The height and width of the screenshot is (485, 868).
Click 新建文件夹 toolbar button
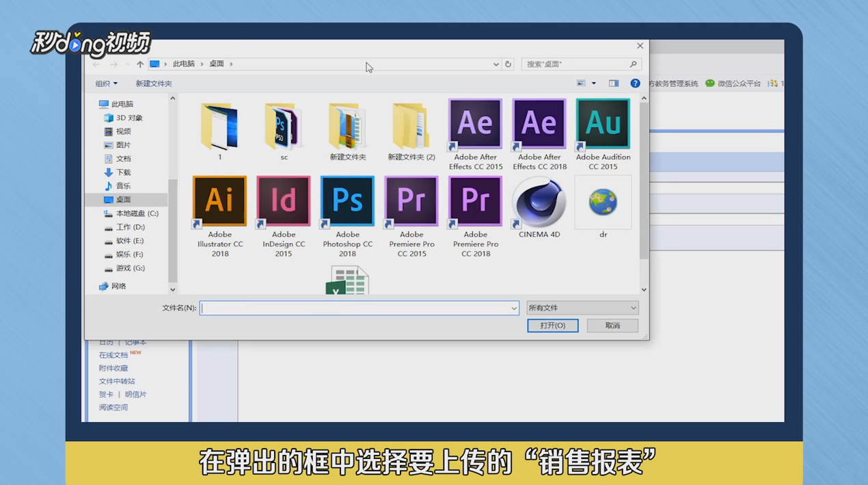154,83
